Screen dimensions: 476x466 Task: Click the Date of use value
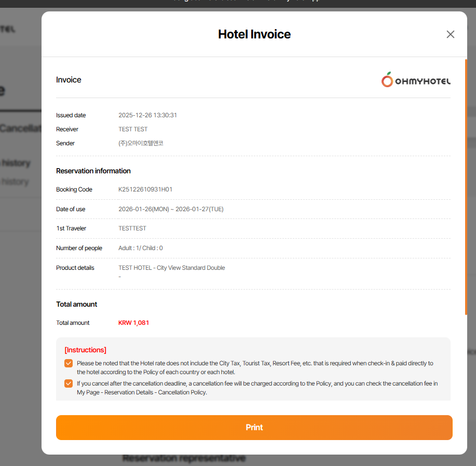pyautogui.click(x=171, y=209)
